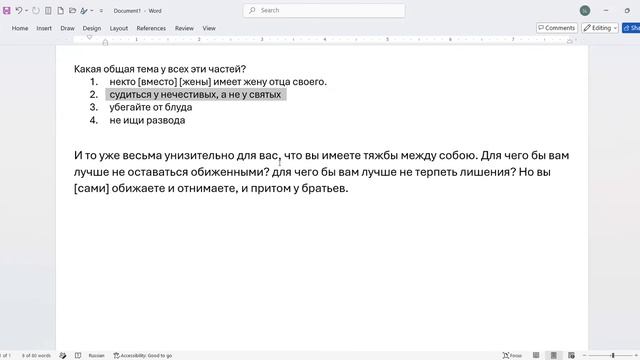Click the hanging indent marker on ruler
Screen dimensions: 640x360
pyautogui.click(x=105, y=42)
